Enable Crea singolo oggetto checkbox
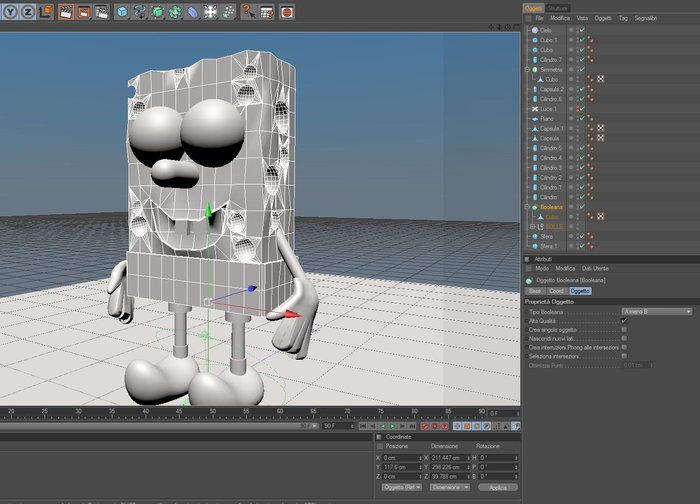Screen dimensions: 700x504 (624, 329)
